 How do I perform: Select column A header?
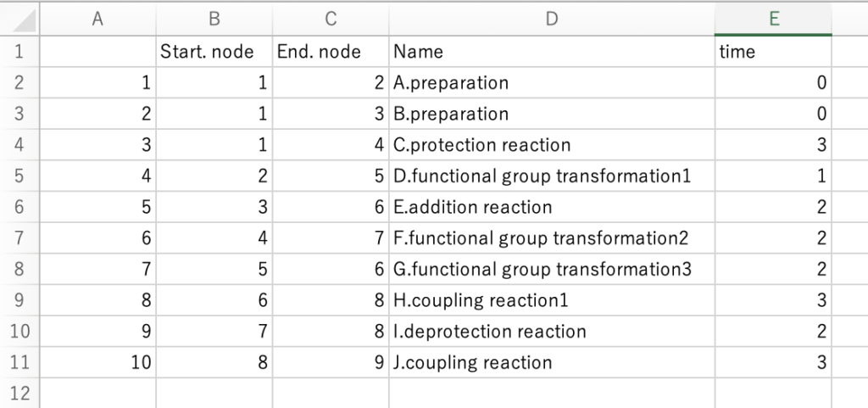tap(97, 20)
